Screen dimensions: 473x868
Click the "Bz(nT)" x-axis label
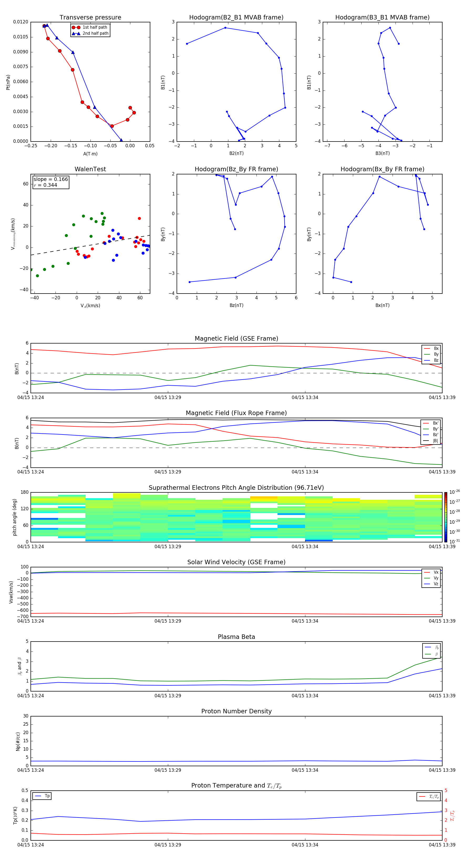pyautogui.click(x=236, y=305)
